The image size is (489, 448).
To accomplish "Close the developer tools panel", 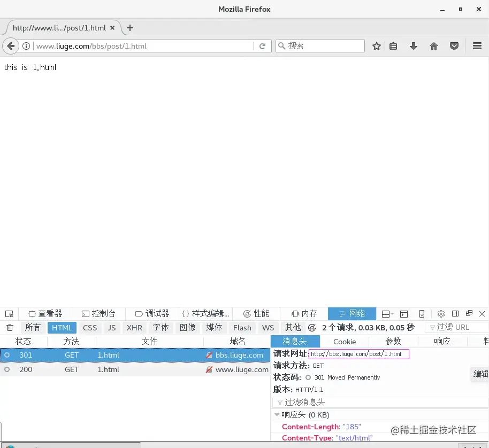I will tap(482, 314).
